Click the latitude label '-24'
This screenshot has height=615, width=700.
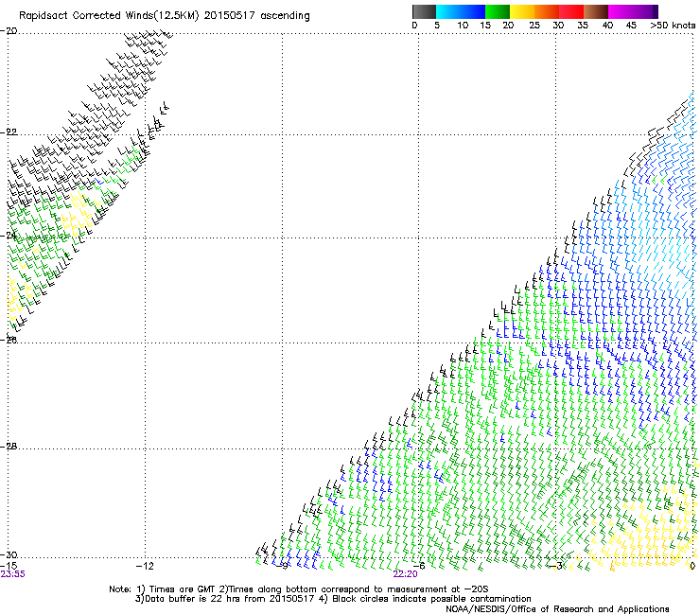pyautogui.click(x=9, y=236)
